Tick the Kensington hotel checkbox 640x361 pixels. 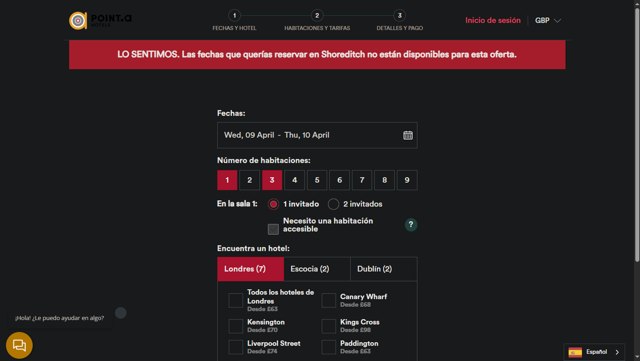236,326
